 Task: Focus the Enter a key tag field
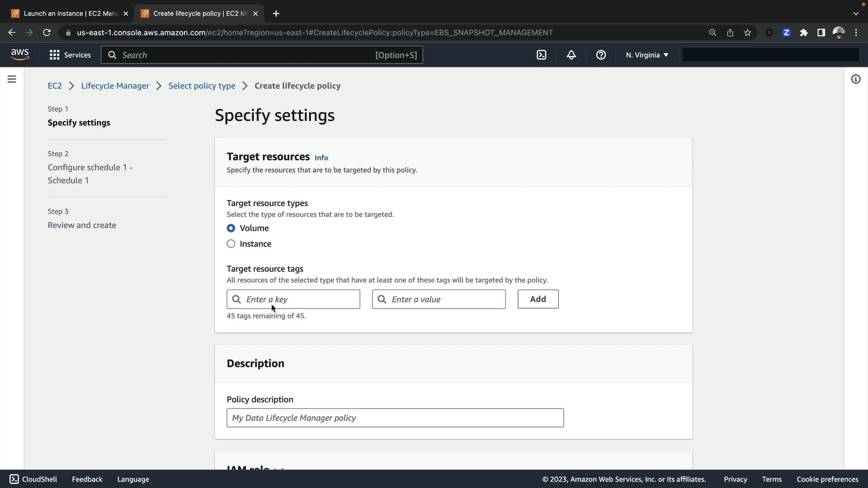pos(301,299)
